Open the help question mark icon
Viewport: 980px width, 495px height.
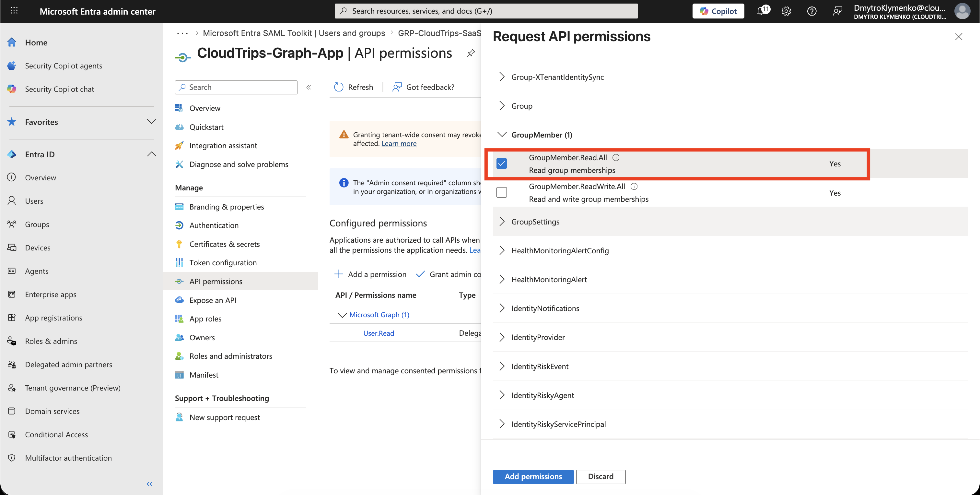click(812, 11)
